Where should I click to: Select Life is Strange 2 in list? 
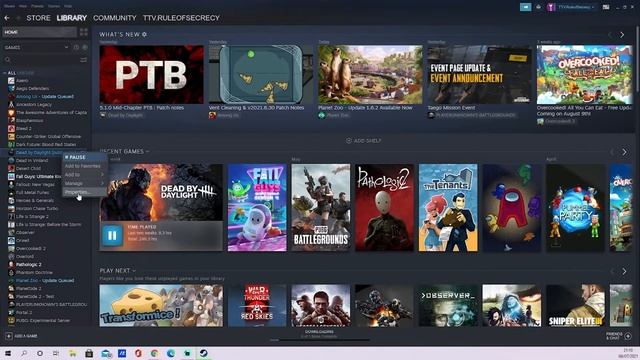(x=32, y=217)
